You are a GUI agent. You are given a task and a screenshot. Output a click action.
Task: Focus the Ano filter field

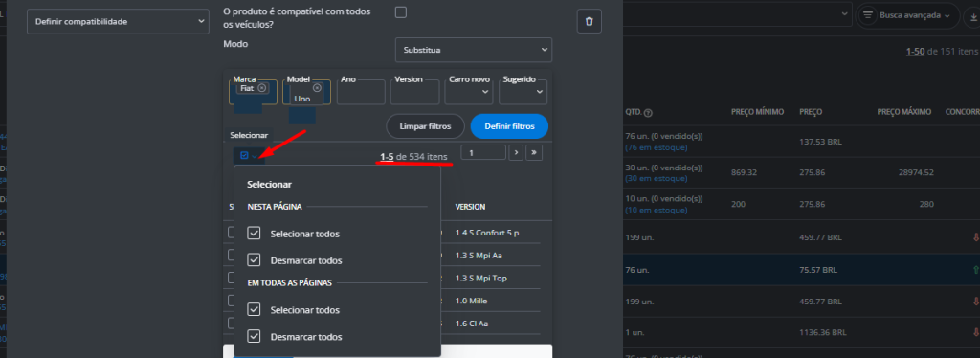361,92
